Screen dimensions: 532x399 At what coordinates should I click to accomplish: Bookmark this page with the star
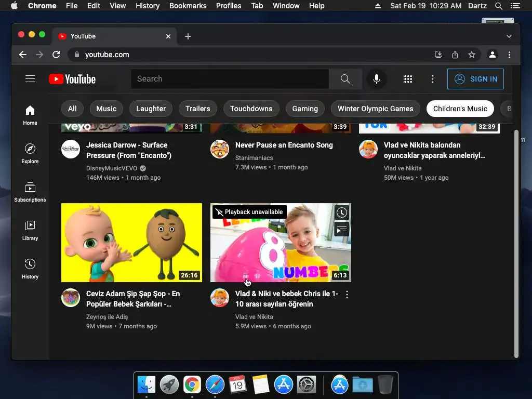(x=472, y=55)
